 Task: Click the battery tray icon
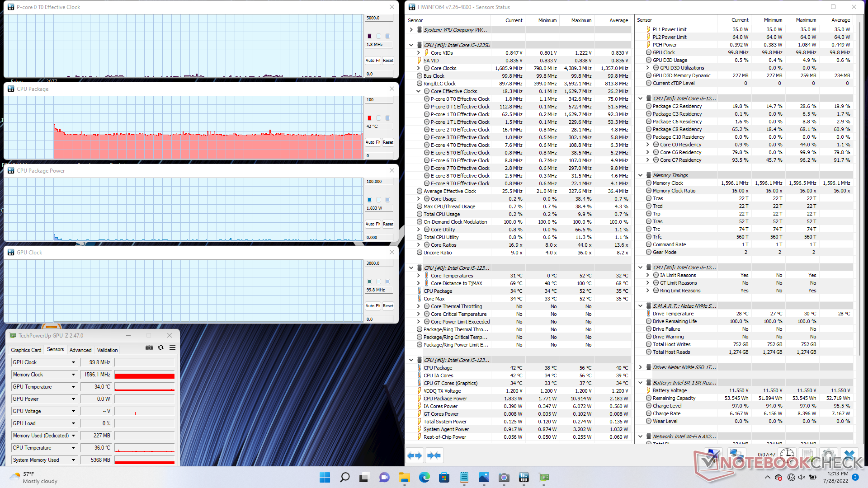tap(813, 477)
